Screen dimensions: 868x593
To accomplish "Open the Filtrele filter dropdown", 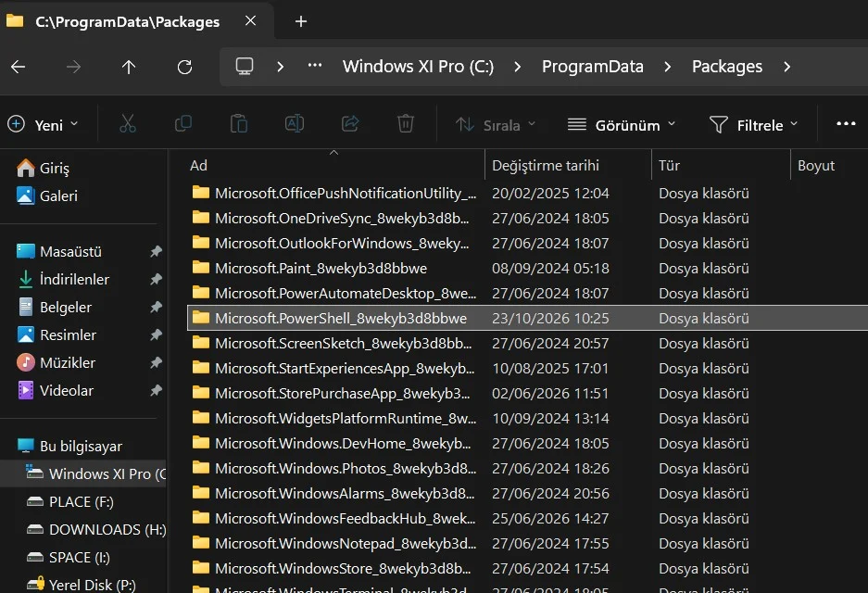I will coord(754,125).
